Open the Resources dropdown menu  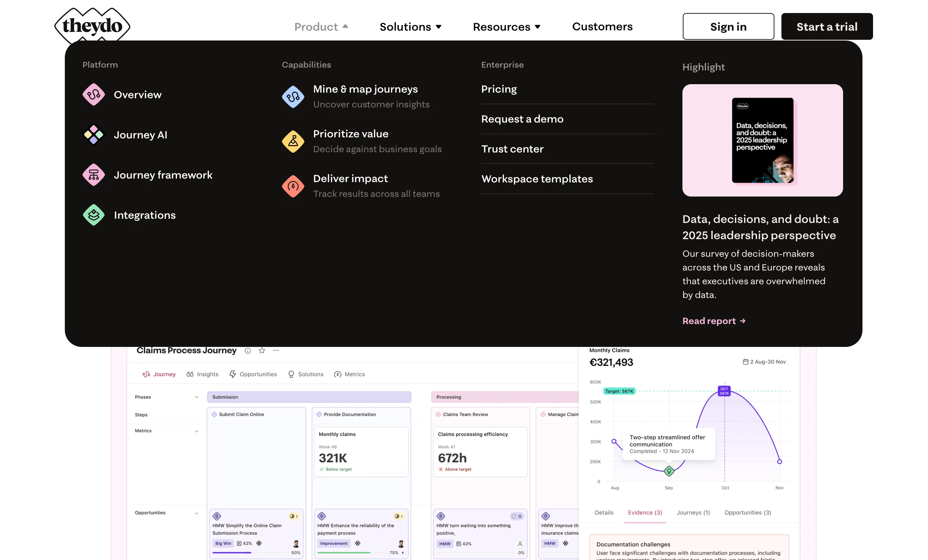click(506, 26)
